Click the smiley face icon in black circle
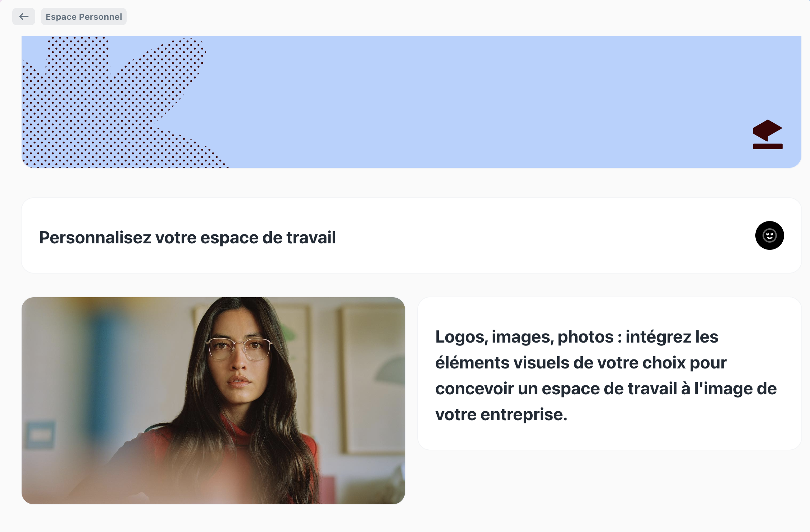Viewport: 810px width, 532px height. pyautogui.click(x=769, y=235)
